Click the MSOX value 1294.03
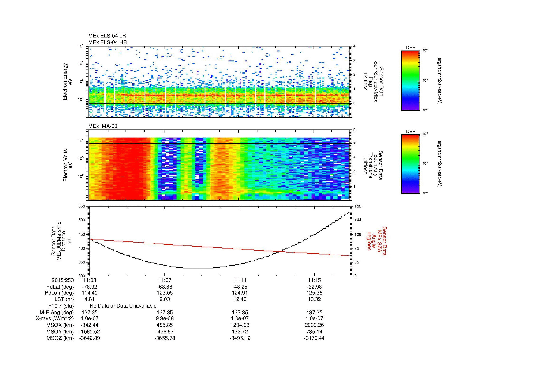 click(x=240, y=325)
